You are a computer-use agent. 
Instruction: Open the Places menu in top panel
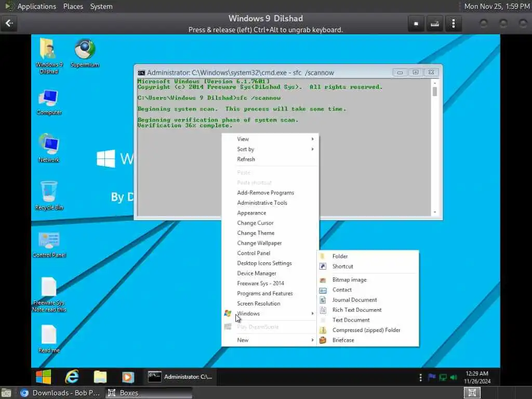73,6
